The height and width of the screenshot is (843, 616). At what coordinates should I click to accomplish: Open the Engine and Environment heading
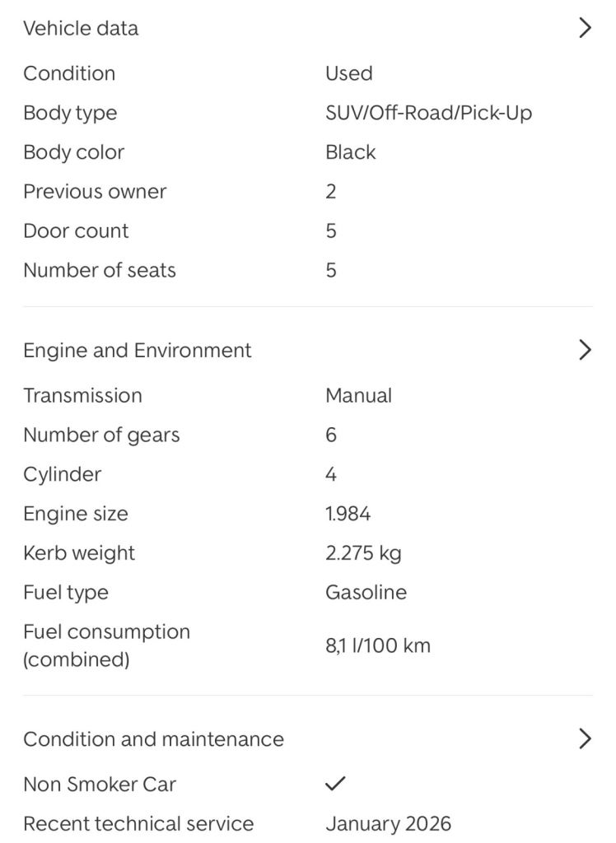point(137,350)
